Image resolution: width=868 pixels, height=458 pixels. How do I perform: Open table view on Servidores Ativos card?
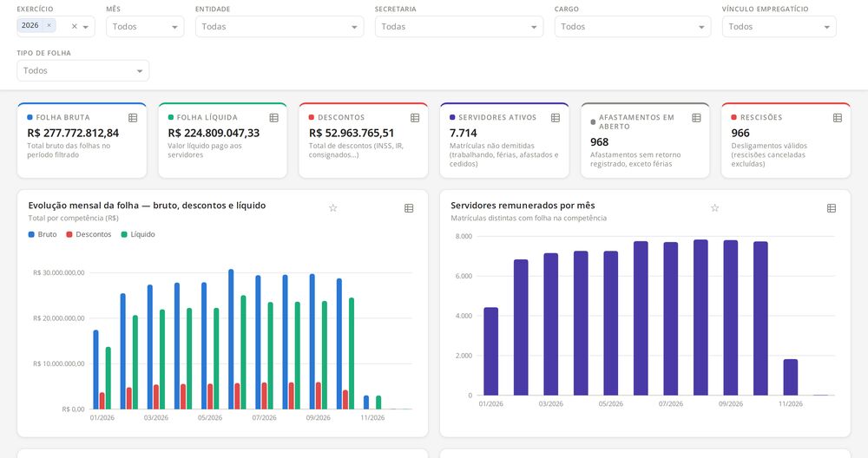[556, 118]
